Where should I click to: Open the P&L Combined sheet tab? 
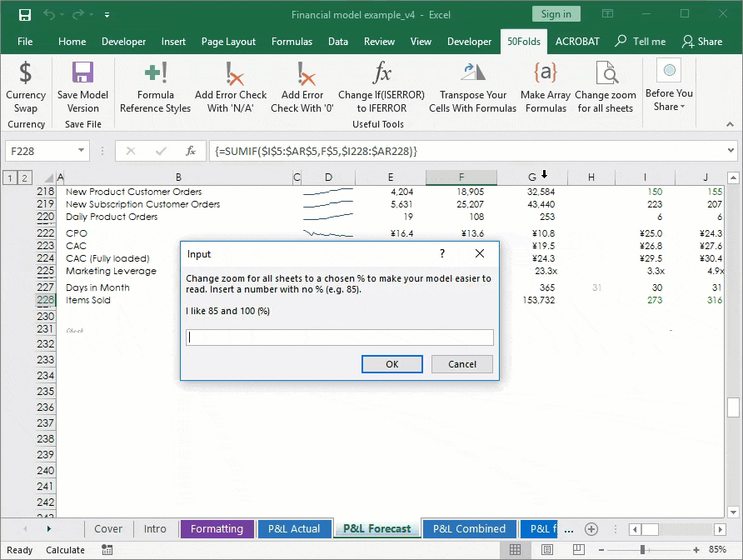[x=469, y=528]
